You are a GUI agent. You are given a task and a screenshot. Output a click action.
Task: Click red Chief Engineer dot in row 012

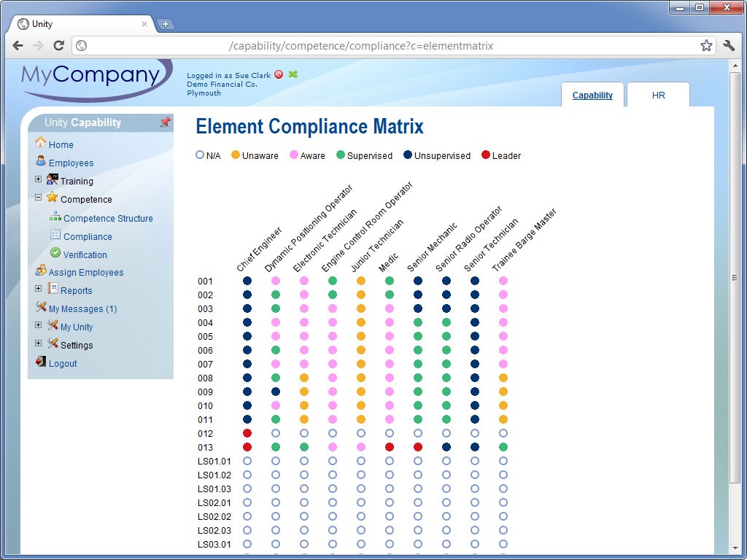[x=247, y=433]
